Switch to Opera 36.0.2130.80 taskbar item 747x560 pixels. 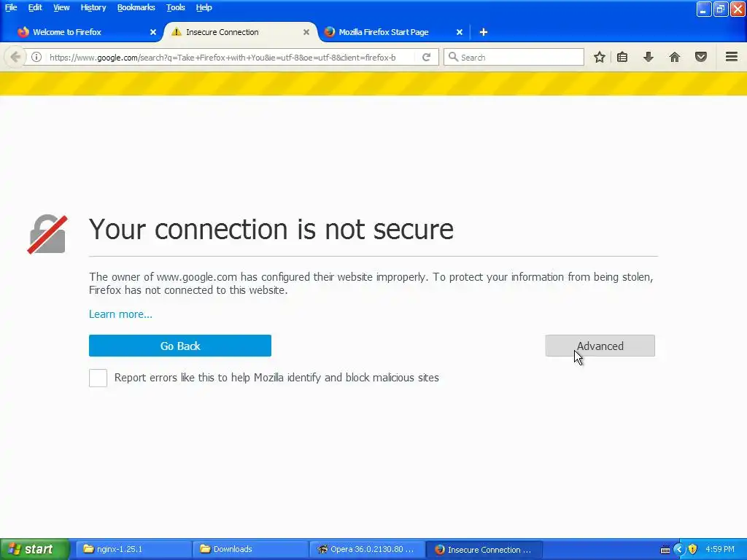(366, 549)
